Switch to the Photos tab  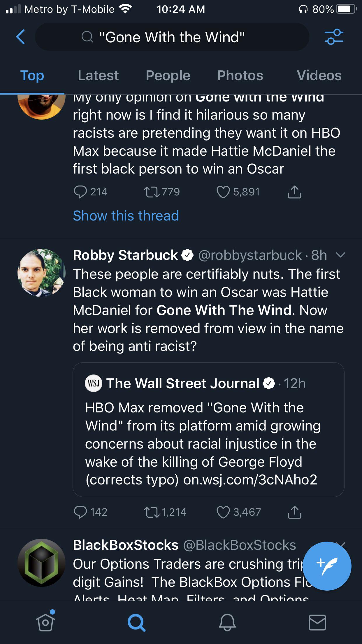pyautogui.click(x=240, y=76)
